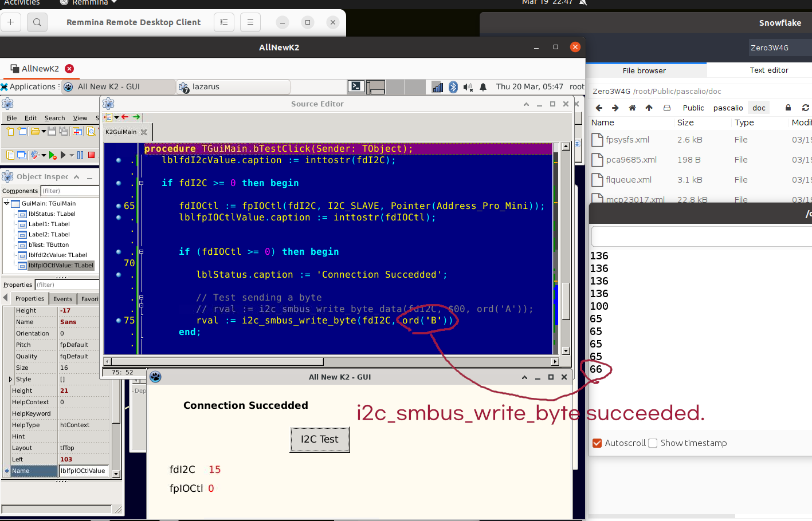Click the I2C Test button
This screenshot has height=521, width=812.
point(320,439)
